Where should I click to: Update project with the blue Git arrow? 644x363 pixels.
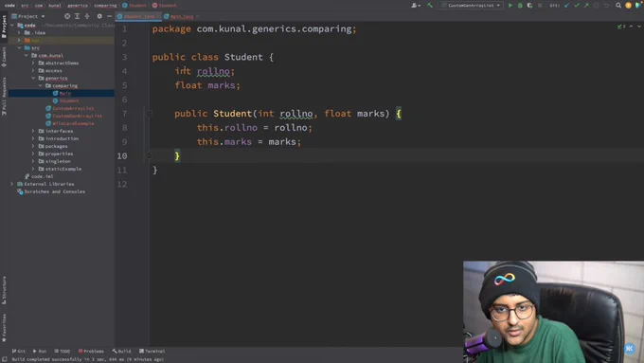(566, 6)
